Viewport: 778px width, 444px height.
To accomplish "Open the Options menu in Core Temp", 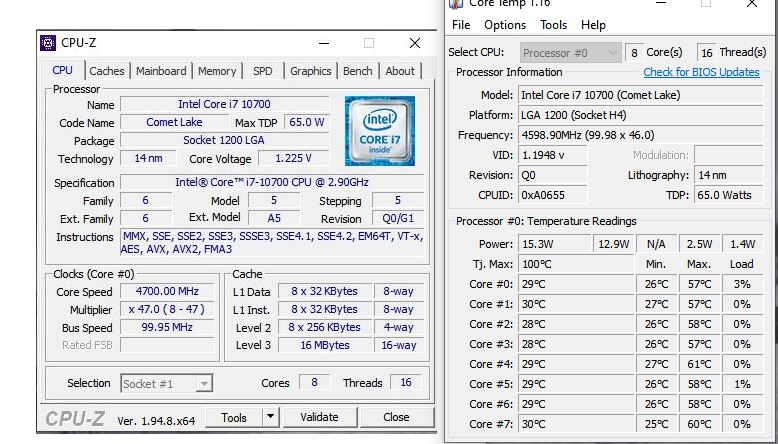I will click(x=505, y=25).
